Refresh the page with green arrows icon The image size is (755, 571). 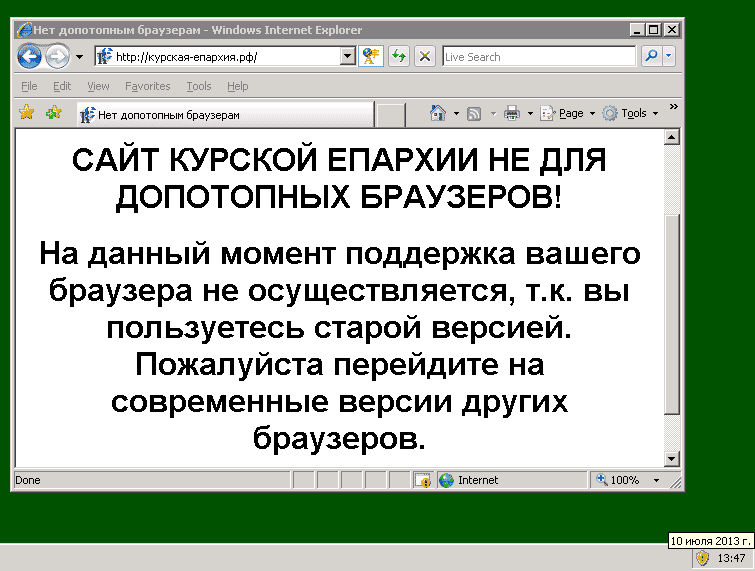pyautogui.click(x=399, y=56)
